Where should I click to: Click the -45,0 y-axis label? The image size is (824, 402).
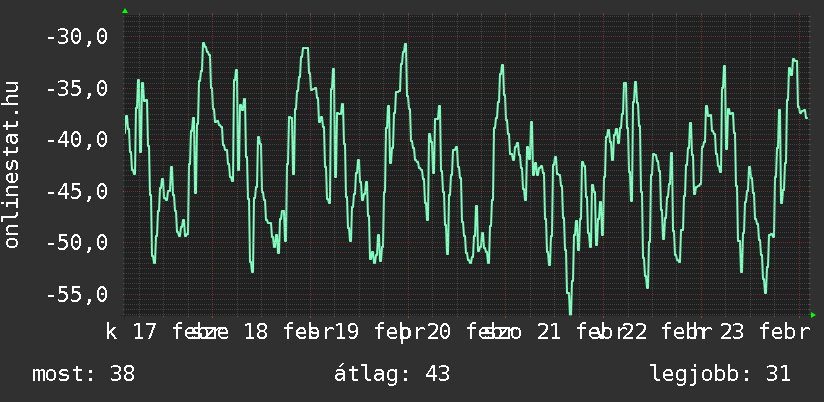coord(77,191)
